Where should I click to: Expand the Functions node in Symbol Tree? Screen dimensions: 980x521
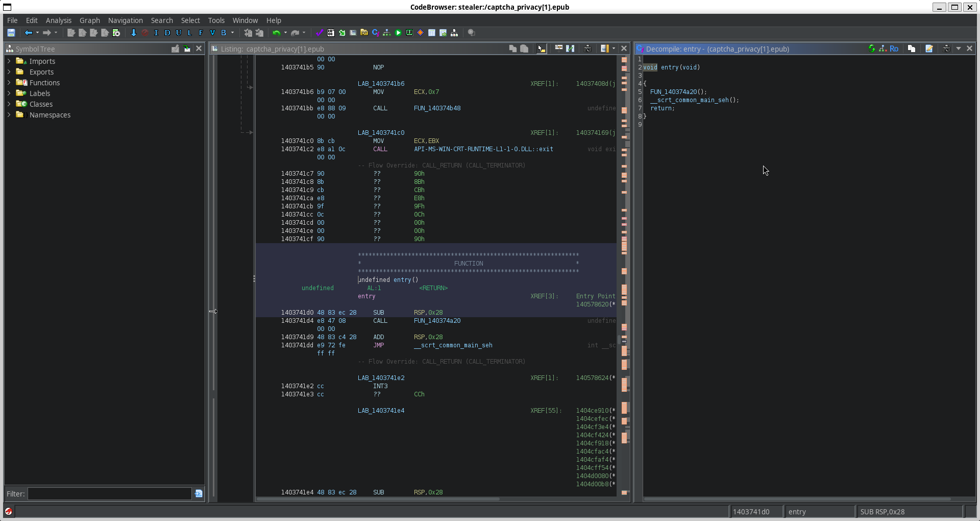click(9, 82)
